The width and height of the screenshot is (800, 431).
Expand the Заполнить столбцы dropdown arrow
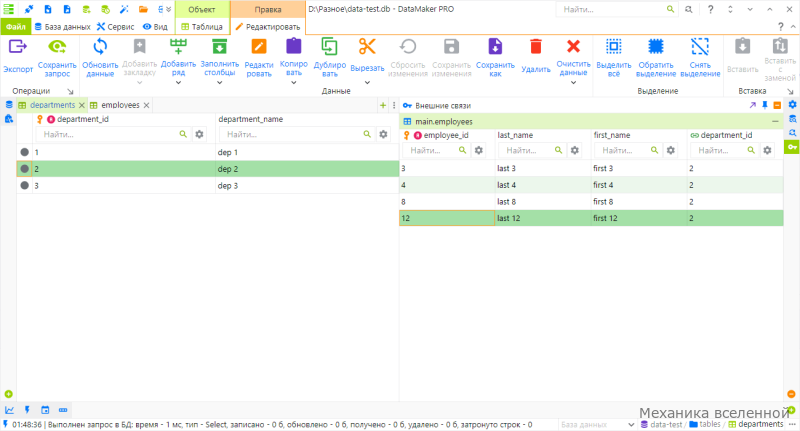(x=219, y=82)
